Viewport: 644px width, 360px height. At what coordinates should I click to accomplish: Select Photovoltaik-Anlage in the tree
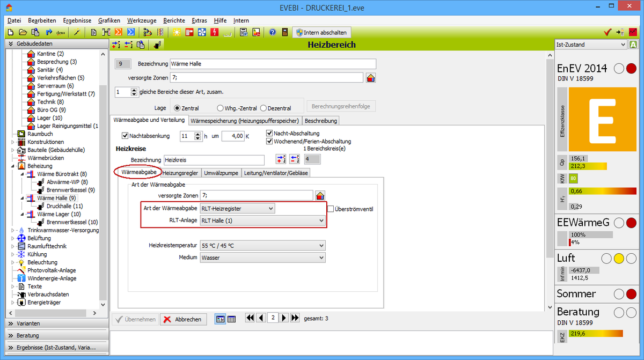(51, 270)
